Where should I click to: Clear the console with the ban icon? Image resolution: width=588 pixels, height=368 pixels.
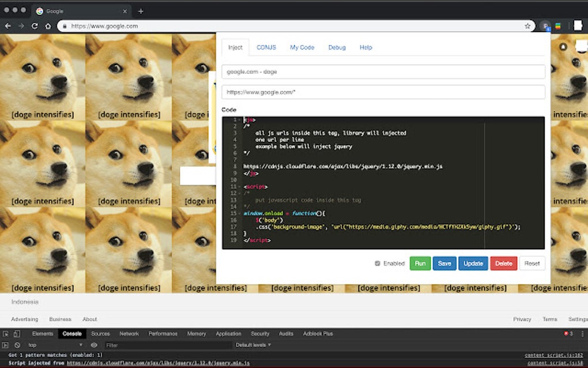(17, 345)
